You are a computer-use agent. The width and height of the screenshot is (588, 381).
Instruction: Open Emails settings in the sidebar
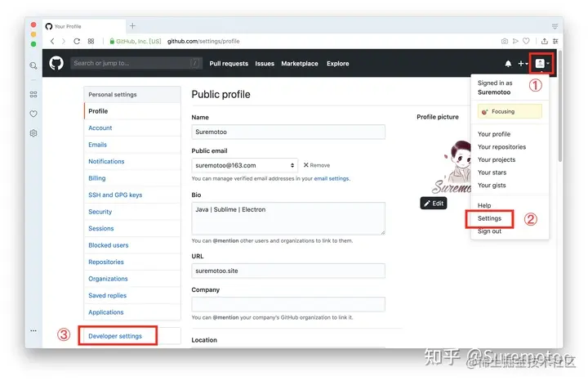tap(132, 145)
